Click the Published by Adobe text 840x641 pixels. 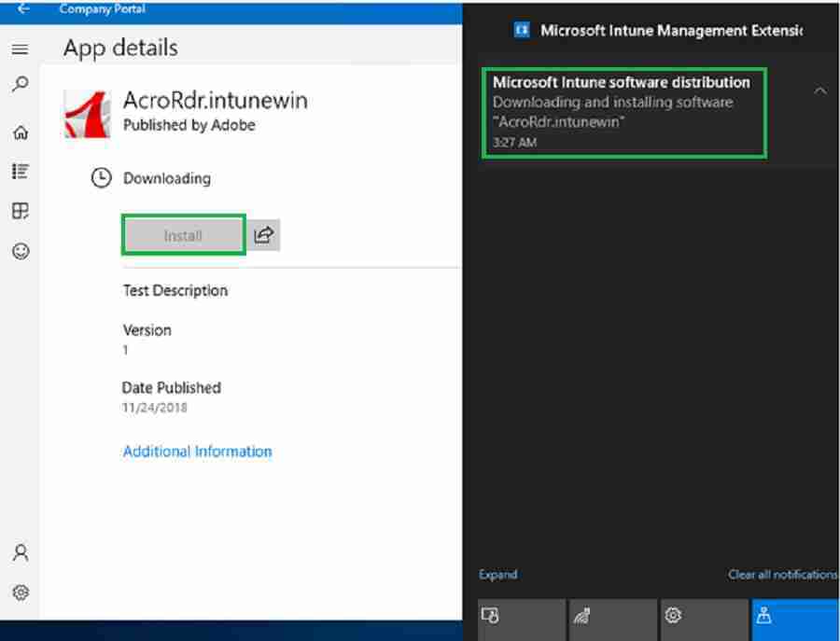189,125
